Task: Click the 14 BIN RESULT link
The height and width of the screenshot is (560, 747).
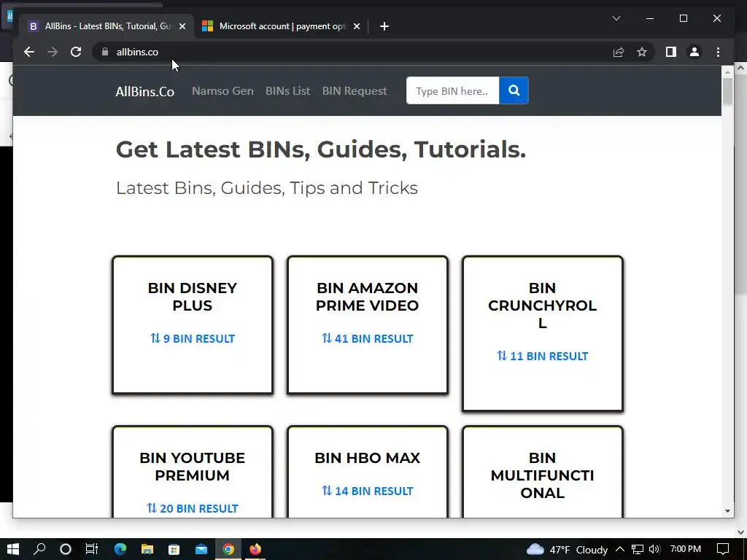Action: 368,491
